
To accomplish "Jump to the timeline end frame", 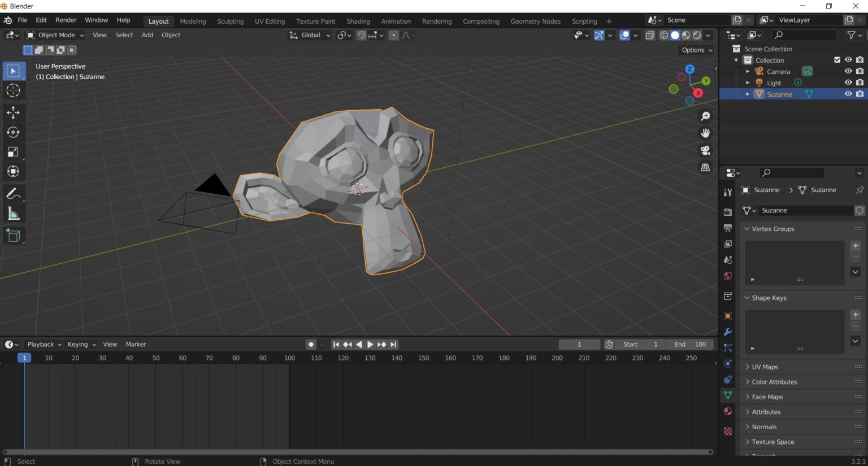I will [393, 344].
